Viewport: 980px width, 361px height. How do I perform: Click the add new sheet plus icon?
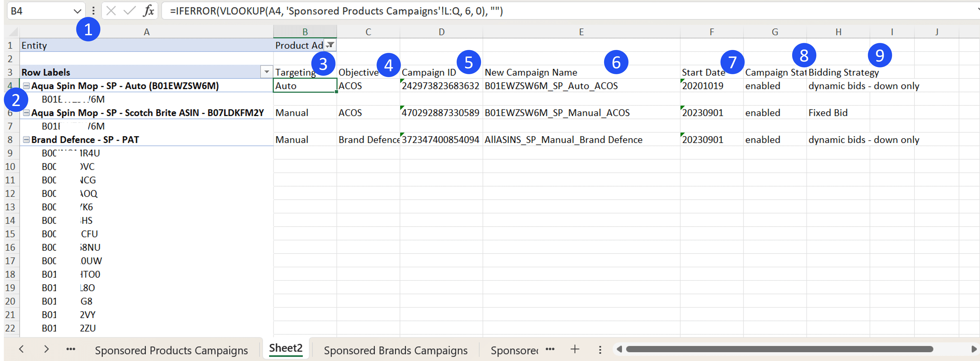coord(575,349)
